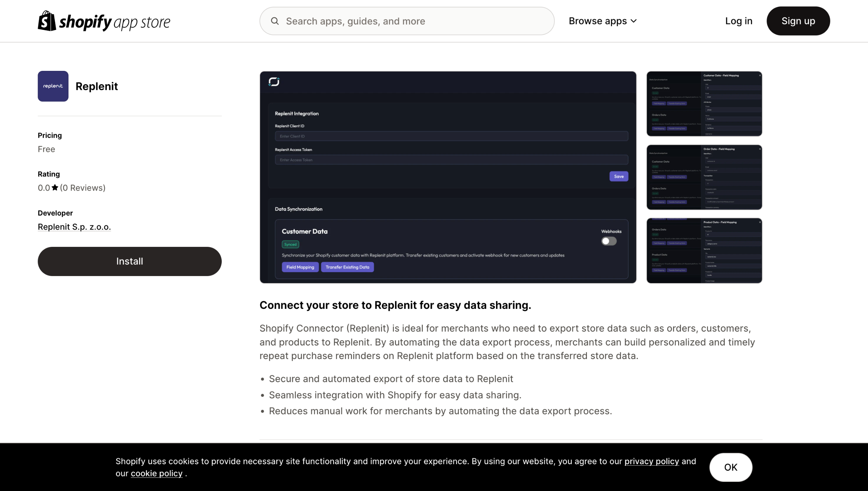This screenshot has width=868, height=491.
Task: Click the Install button
Action: [130, 261]
